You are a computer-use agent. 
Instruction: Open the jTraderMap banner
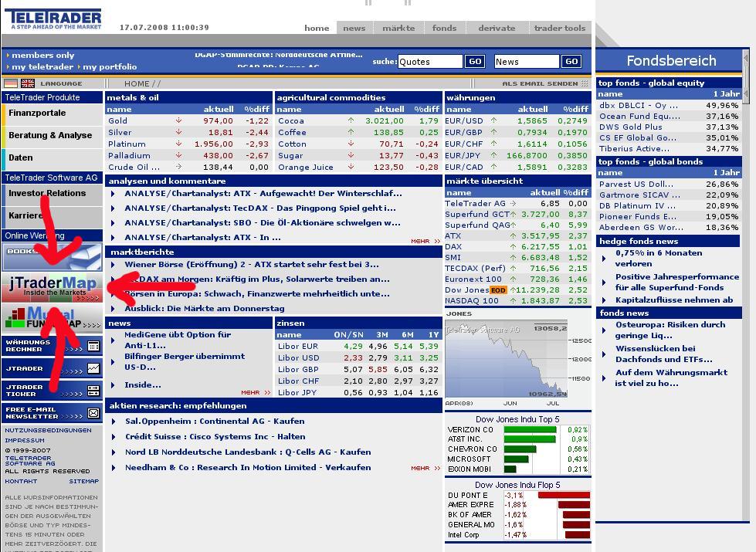click(x=52, y=287)
